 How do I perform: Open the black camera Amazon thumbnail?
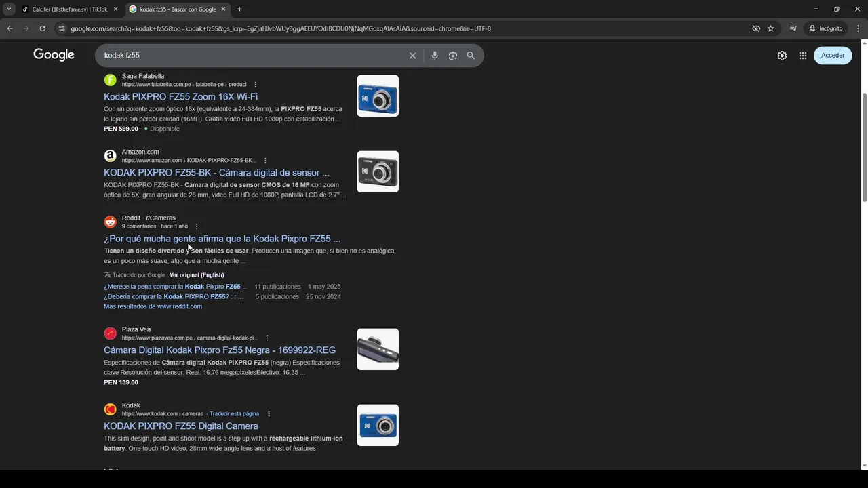pos(378,171)
